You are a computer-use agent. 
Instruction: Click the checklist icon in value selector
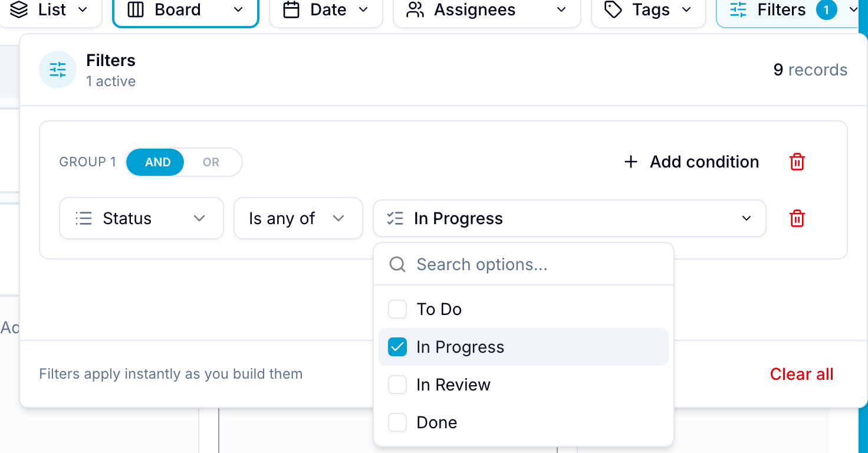pyautogui.click(x=395, y=218)
